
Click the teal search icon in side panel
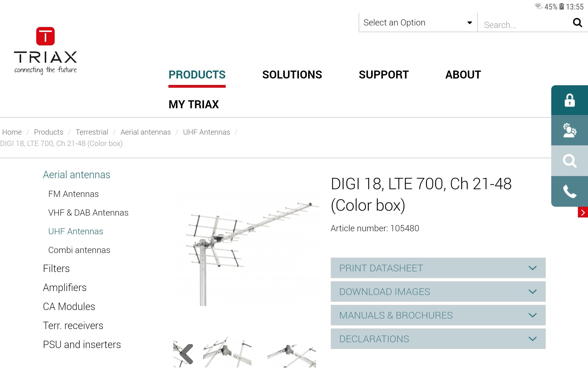pyautogui.click(x=570, y=161)
